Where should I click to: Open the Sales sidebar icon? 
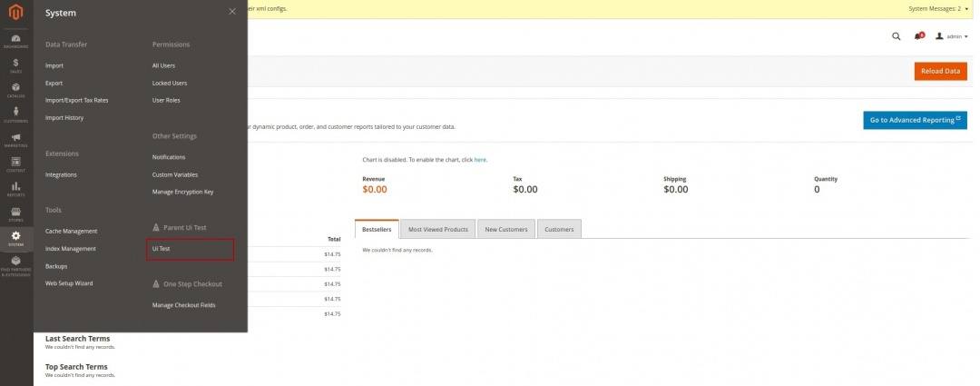[15, 65]
